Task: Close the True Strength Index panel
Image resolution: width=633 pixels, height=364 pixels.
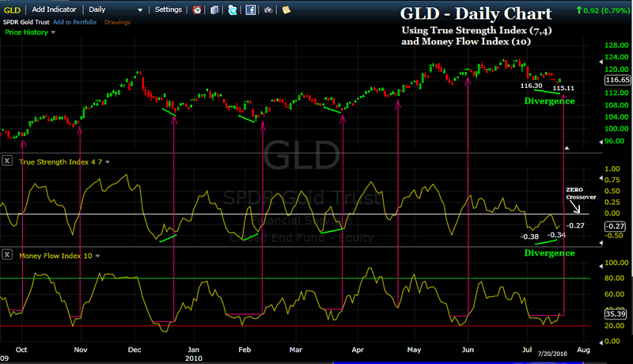Action: pos(7,161)
